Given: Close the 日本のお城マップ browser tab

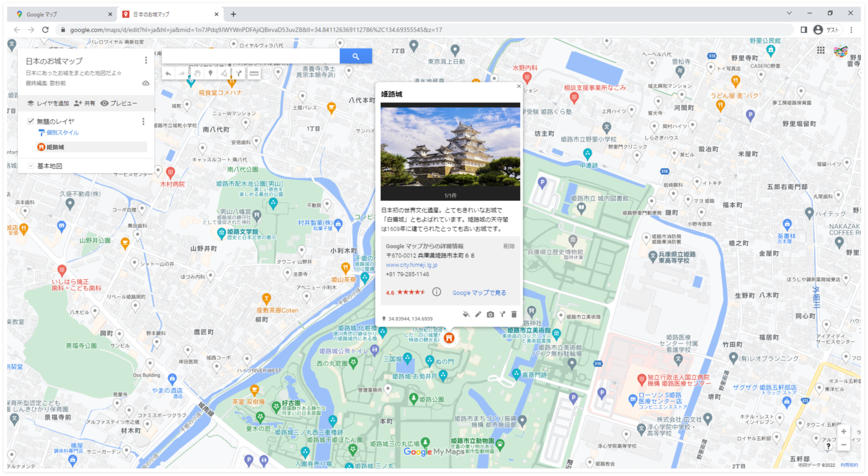Looking at the screenshot, I should click(216, 14).
